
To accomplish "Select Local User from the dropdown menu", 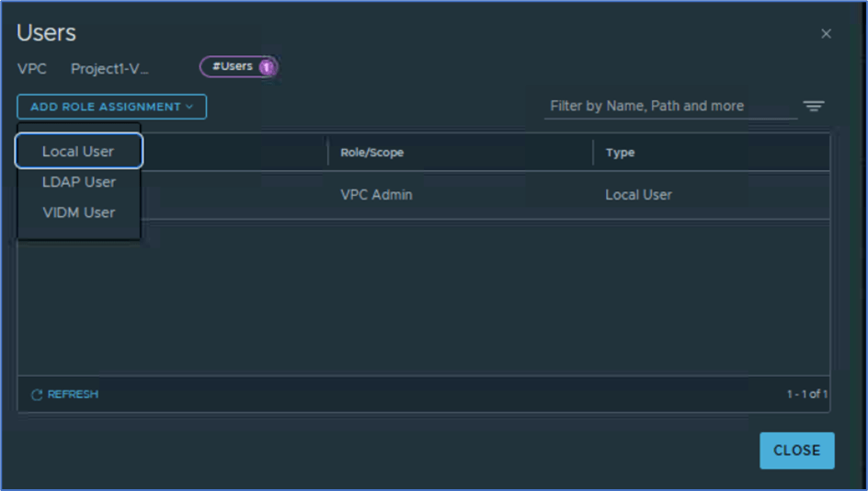I will [x=78, y=152].
